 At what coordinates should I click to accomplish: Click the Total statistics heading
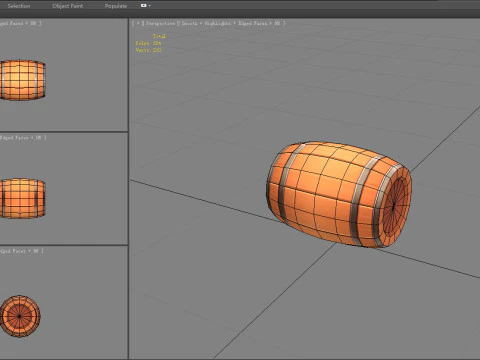(159, 36)
